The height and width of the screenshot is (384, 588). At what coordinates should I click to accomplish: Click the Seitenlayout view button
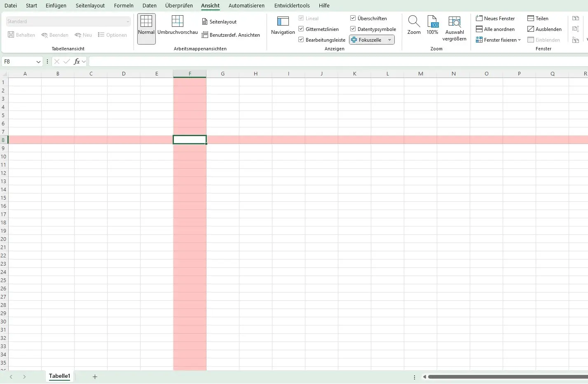coord(219,22)
